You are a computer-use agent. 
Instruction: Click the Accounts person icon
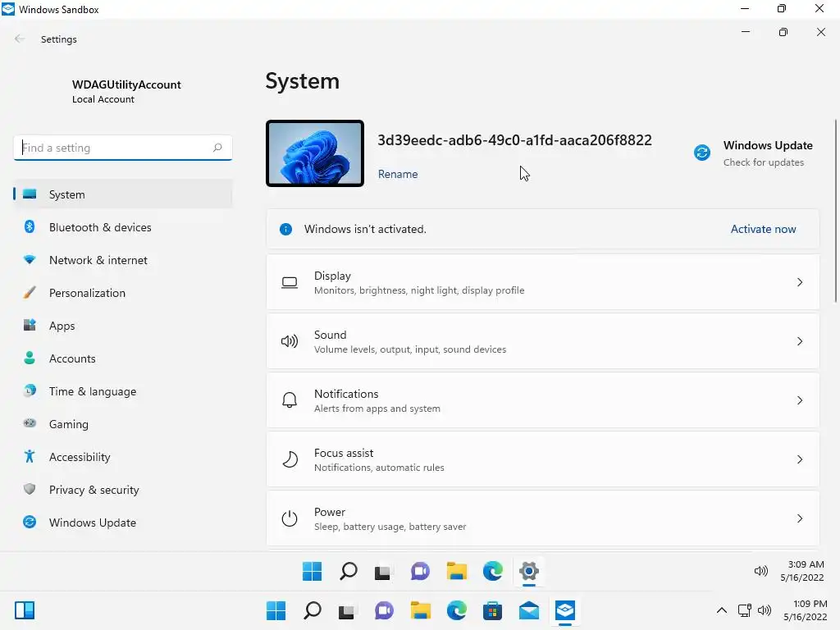pos(30,358)
